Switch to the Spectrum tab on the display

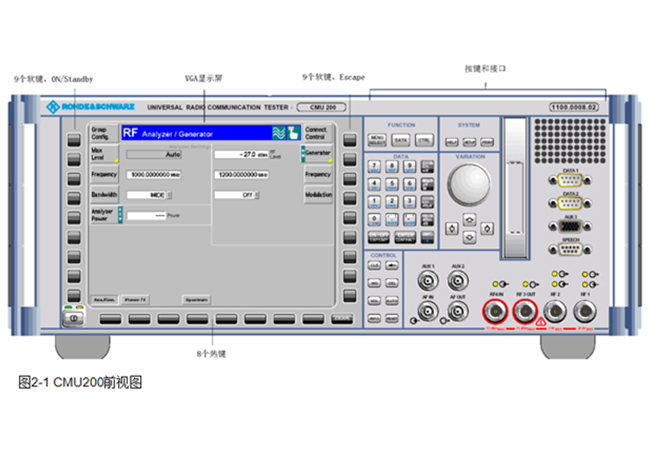click(196, 300)
